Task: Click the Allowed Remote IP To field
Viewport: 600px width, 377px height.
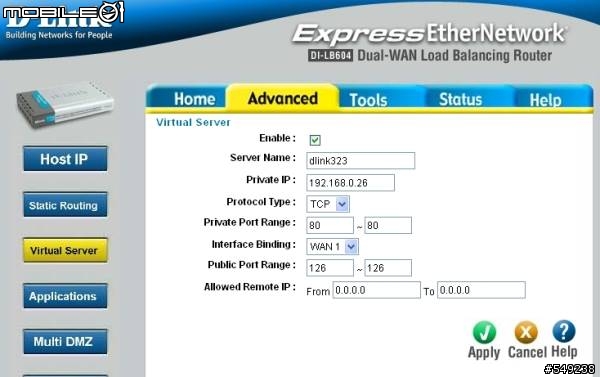Action: pos(481,290)
